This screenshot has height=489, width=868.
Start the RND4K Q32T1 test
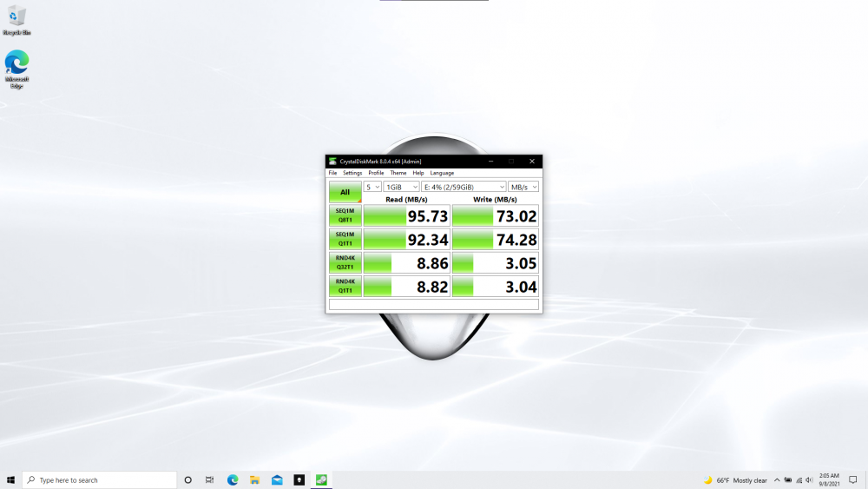345,262
